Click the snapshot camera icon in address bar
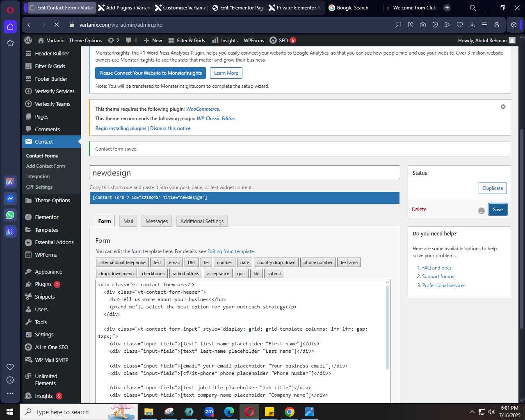 tap(423, 25)
